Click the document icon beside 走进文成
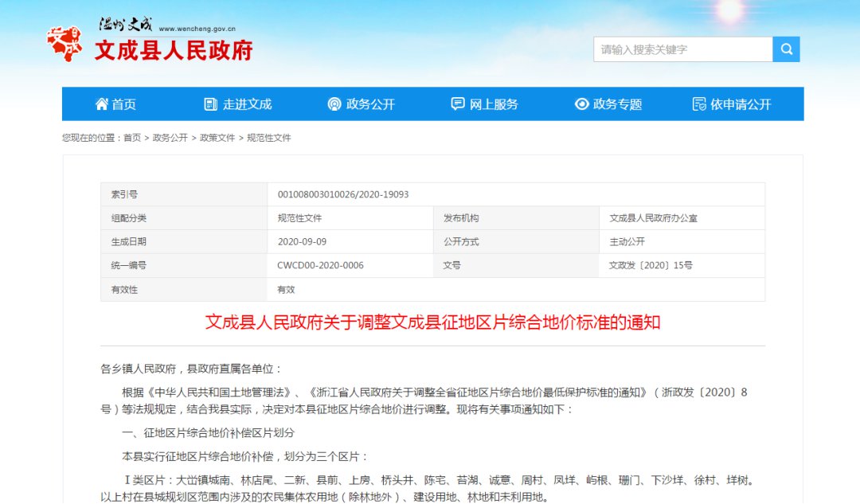Viewport: 860px width, 504px height. click(211, 104)
